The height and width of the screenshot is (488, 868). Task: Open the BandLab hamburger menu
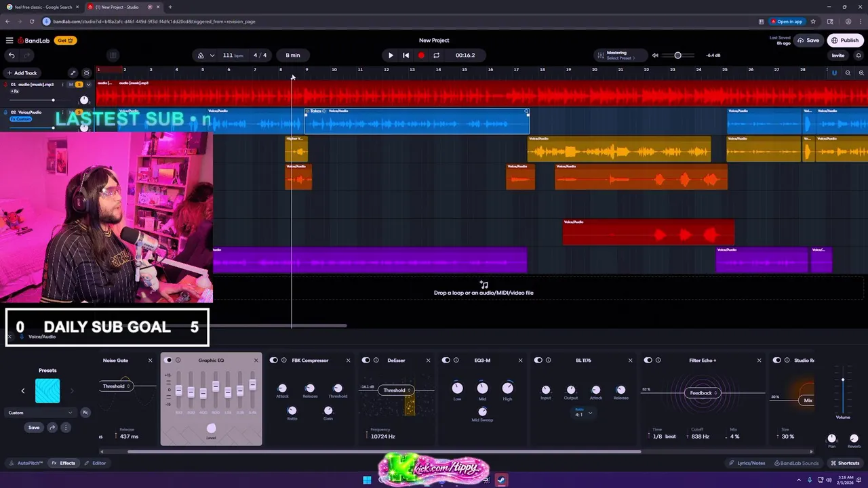pyautogui.click(x=9, y=41)
